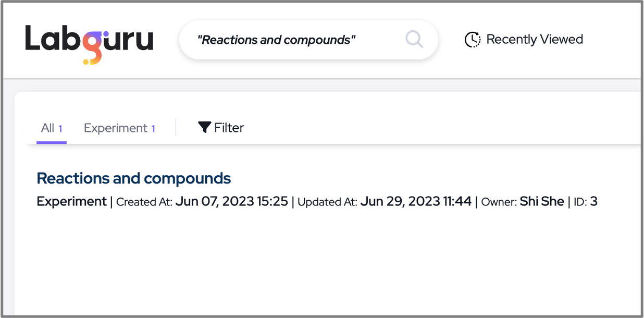
Task: Open the Filter options
Action: pyautogui.click(x=229, y=128)
